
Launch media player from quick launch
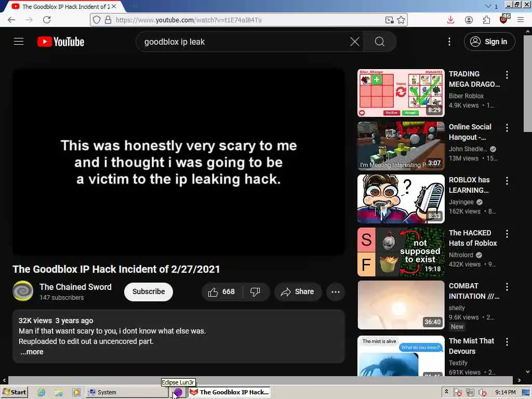pos(76,393)
